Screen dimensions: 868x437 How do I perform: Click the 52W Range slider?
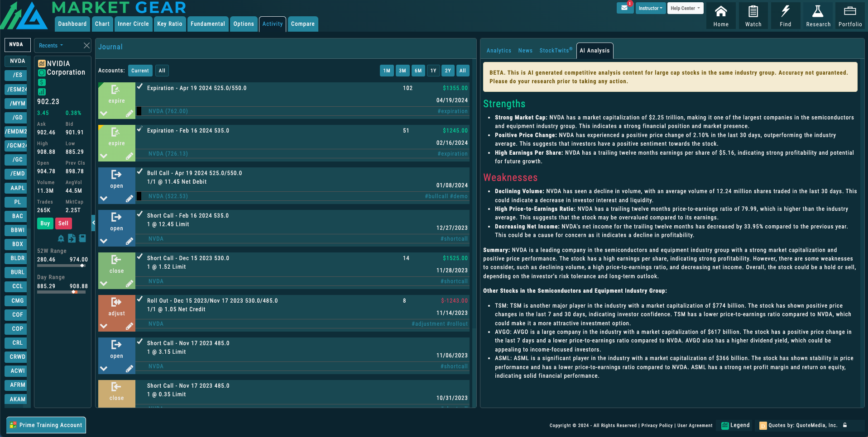[62, 266]
